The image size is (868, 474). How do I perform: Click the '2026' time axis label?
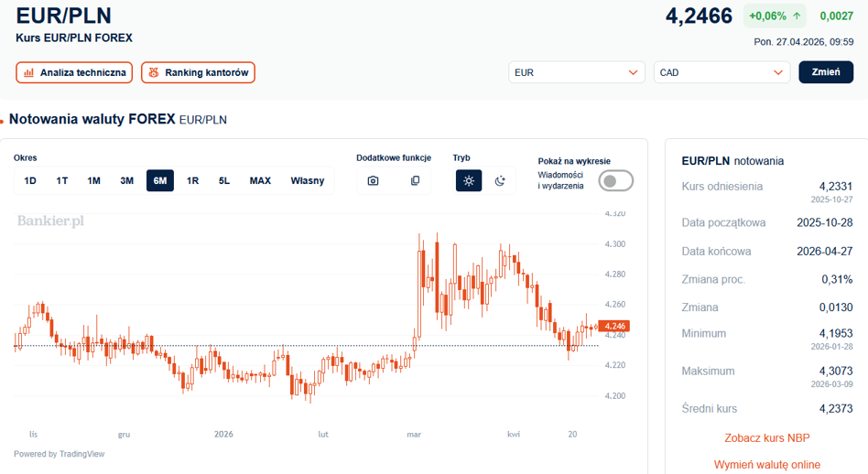pyautogui.click(x=223, y=435)
